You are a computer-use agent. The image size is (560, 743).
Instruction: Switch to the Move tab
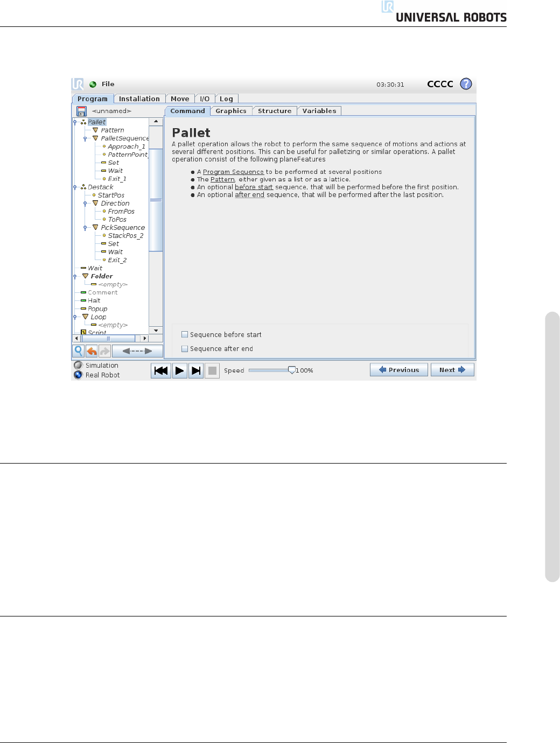click(x=180, y=99)
